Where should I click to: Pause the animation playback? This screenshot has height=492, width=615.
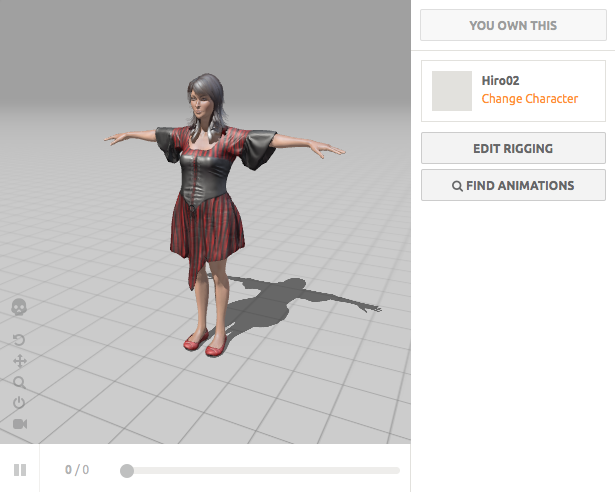(x=20, y=470)
